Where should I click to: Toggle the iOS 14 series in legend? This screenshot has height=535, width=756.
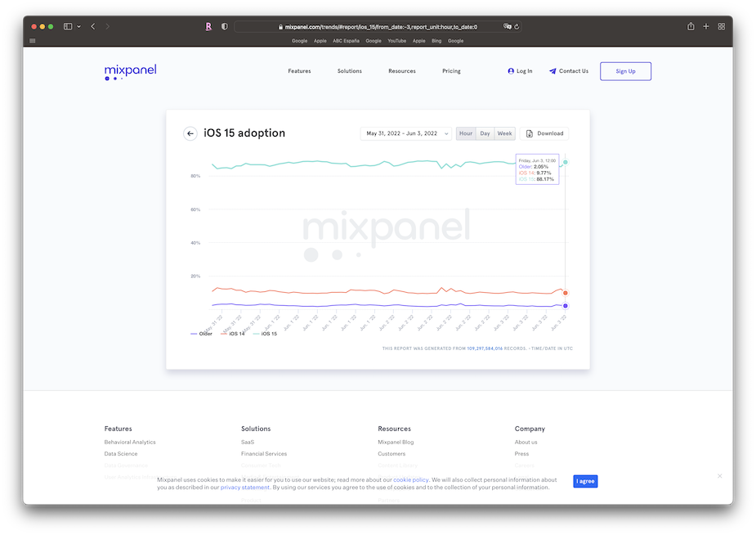[x=233, y=334]
